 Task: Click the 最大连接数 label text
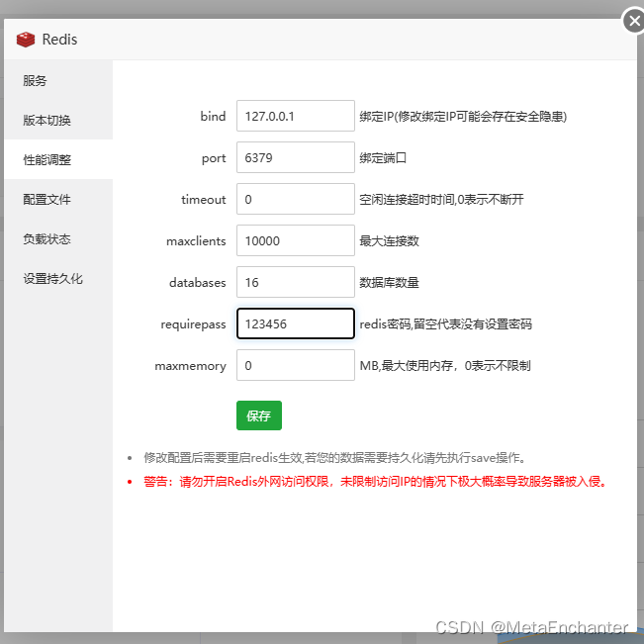(389, 240)
